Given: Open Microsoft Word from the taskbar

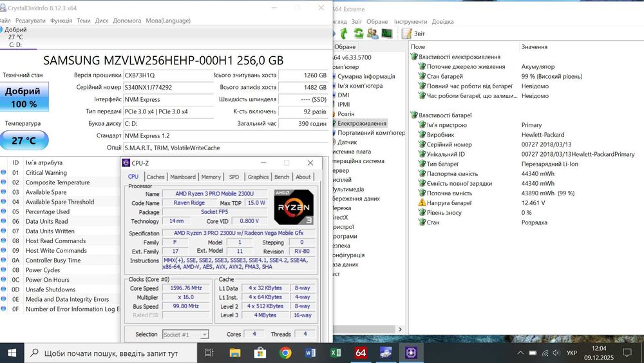Looking at the screenshot, I should point(310,353).
